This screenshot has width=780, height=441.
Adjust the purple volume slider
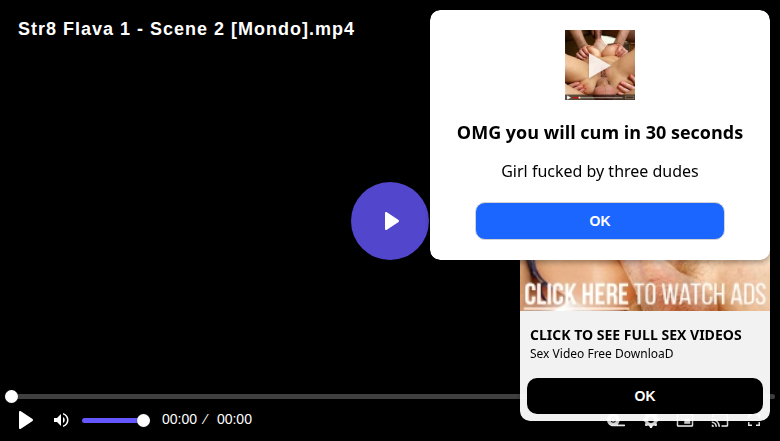[115, 421]
